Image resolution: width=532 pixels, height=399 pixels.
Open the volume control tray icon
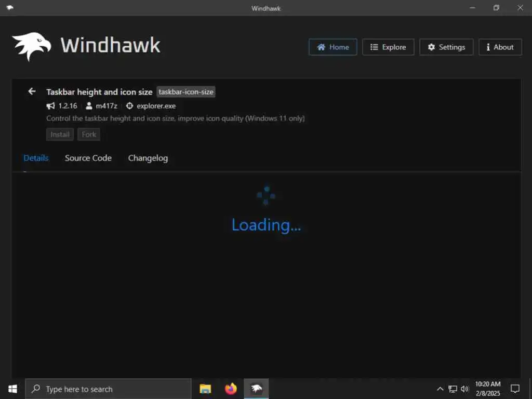tap(464, 389)
